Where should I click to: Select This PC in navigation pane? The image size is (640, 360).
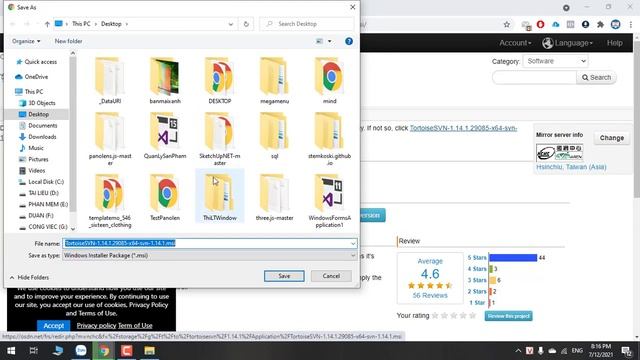point(29,92)
